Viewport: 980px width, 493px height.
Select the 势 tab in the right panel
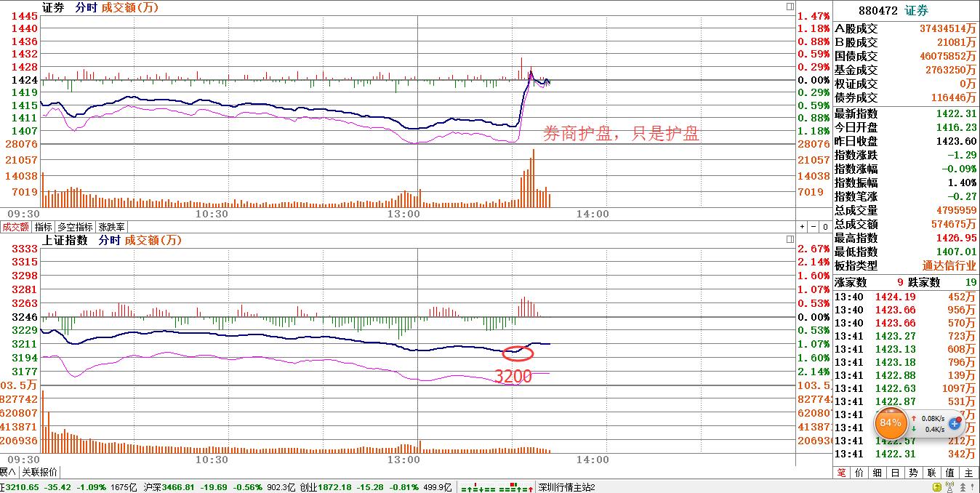(x=914, y=473)
